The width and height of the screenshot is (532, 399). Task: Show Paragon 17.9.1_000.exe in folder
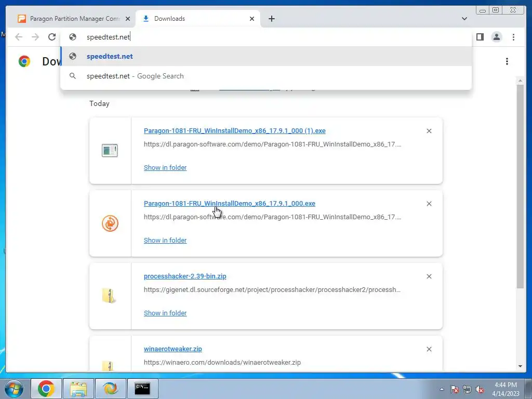pos(165,240)
